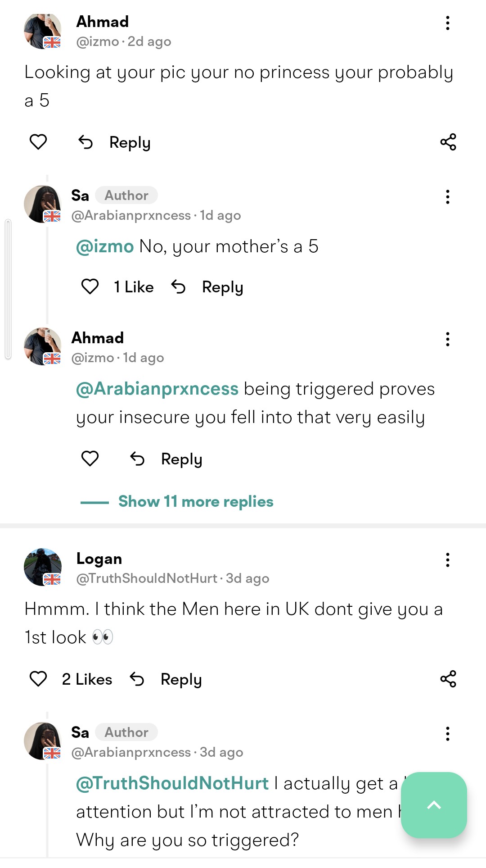
Task: Like Ahmad's "being triggered" reply
Action: (x=90, y=459)
